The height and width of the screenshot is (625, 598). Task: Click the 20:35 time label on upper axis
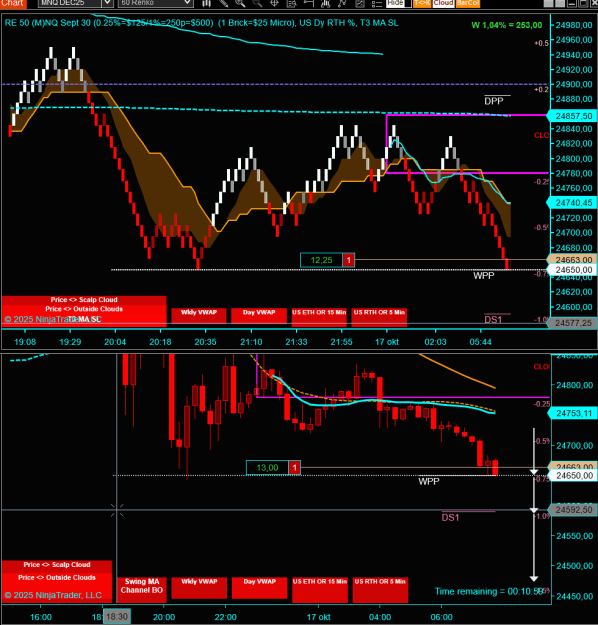tap(205, 342)
